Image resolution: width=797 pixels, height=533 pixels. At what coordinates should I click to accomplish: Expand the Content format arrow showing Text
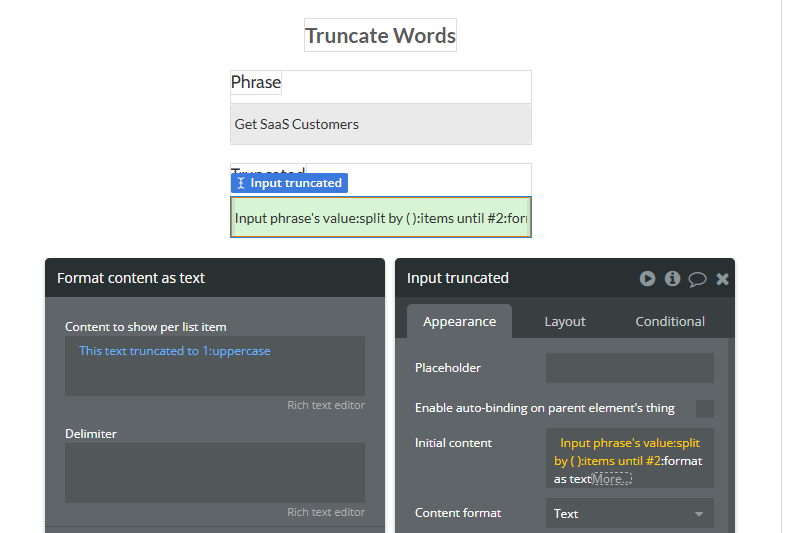point(699,514)
